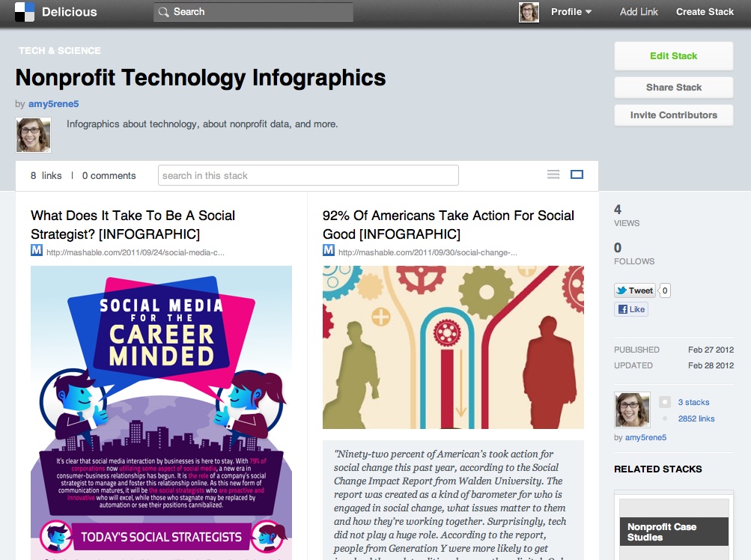Click the stacks icon beside 3 stacks
The image size is (751, 560).
(x=665, y=402)
